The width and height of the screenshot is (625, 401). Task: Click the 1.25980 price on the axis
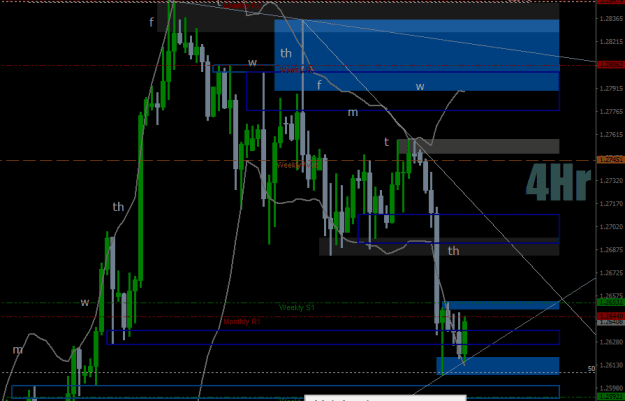[611, 388]
